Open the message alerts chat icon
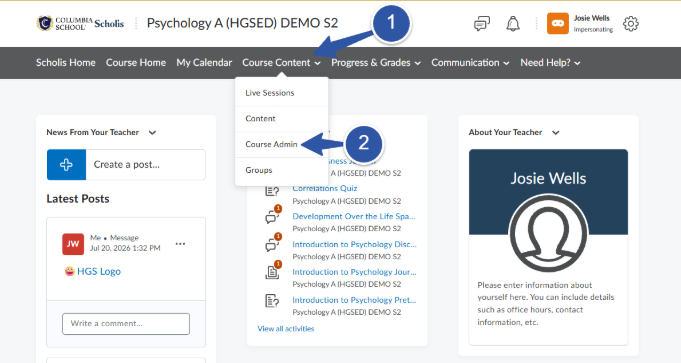 (482, 23)
